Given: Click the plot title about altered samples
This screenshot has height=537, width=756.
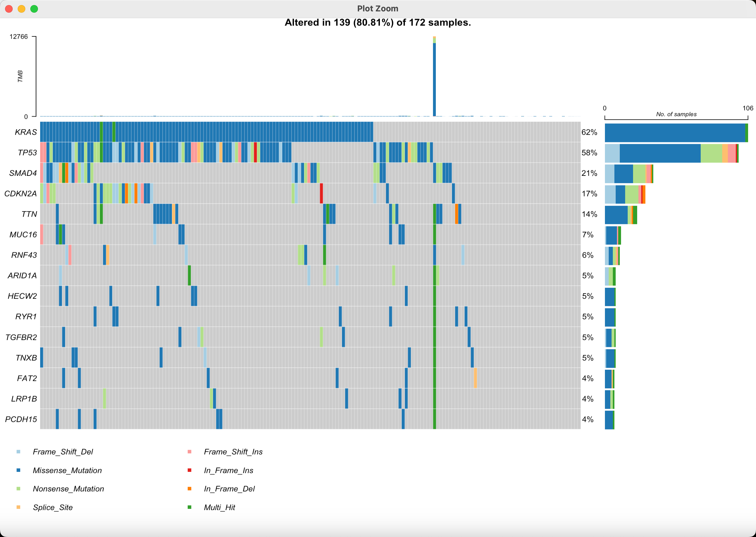Looking at the screenshot, I should [x=378, y=22].
